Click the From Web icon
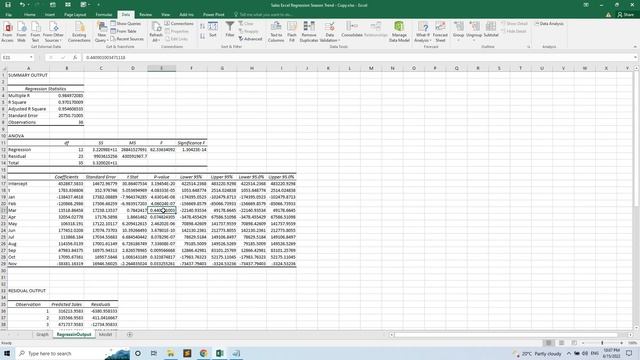This screenshot has width=640, height=360. coord(21,32)
